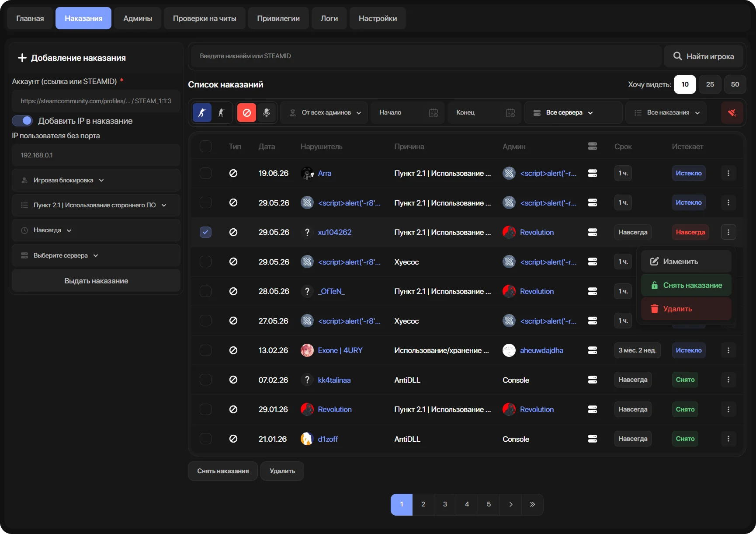
Task: Choose Снять наказание in context menu
Action: pos(686,285)
